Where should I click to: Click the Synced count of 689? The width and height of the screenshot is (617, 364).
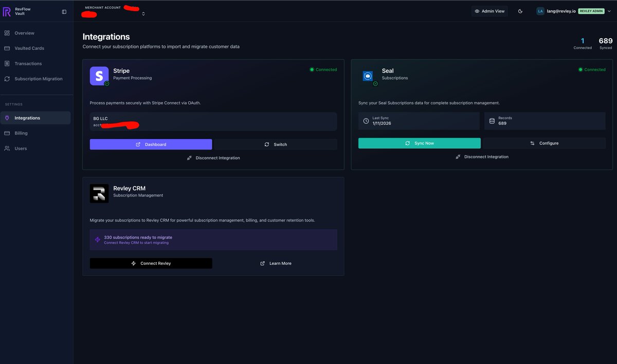[x=606, y=41]
